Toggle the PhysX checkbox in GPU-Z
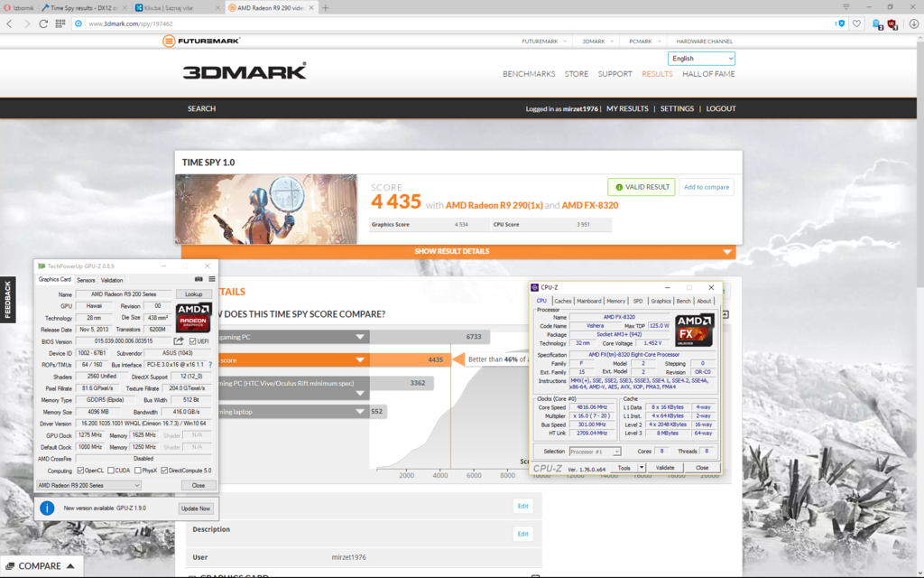The height and width of the screenshot is (578, 924). (x=138, y=471)
